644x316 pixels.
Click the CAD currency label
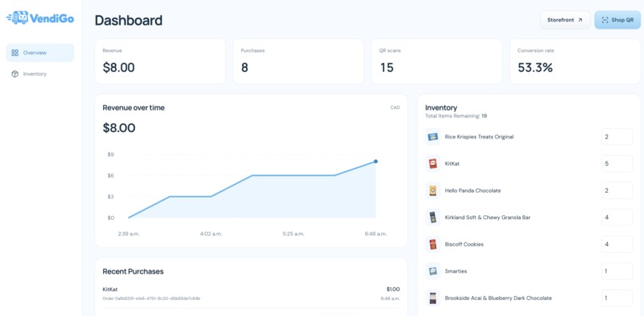395,108
